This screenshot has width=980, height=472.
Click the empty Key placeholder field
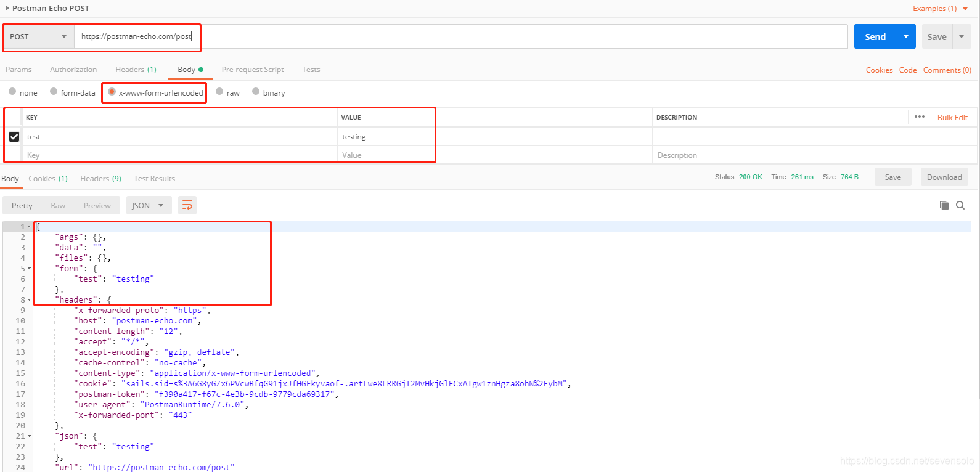click(179, 155)
